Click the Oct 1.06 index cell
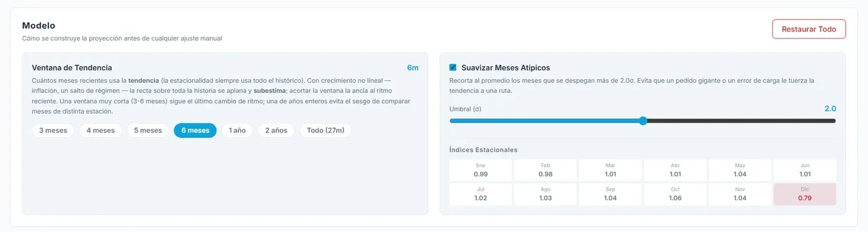 coord(675,194)
